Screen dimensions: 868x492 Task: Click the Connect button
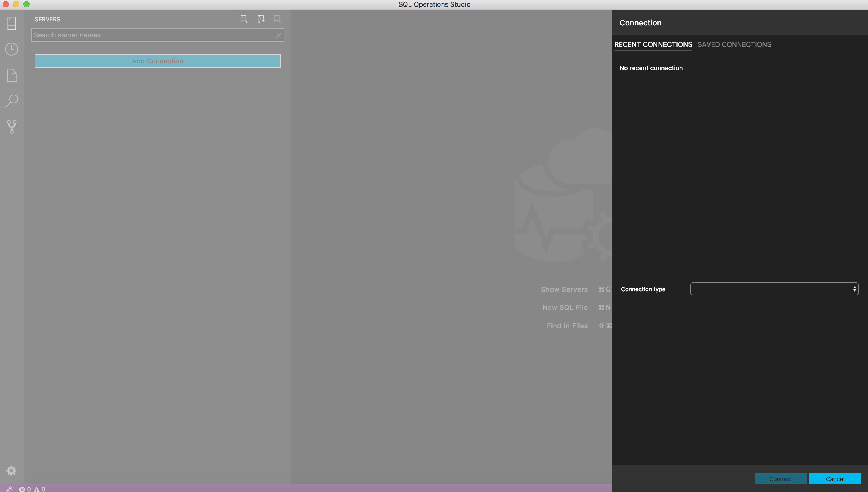coord(780,479)
